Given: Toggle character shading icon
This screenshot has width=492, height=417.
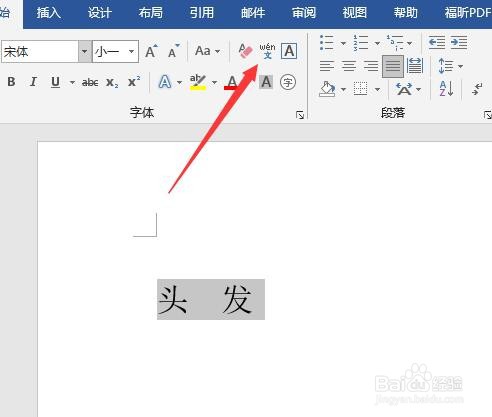Looking at the screenshot, I should point(266,82).
